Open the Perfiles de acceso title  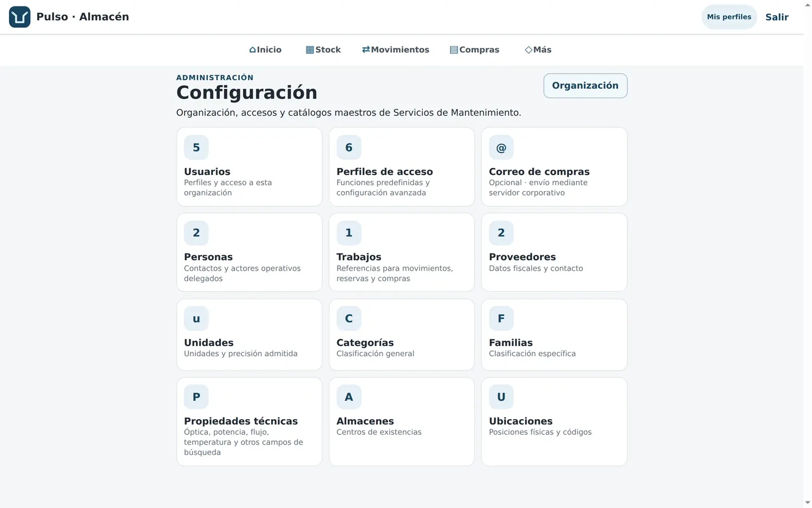tap(385, 172)
